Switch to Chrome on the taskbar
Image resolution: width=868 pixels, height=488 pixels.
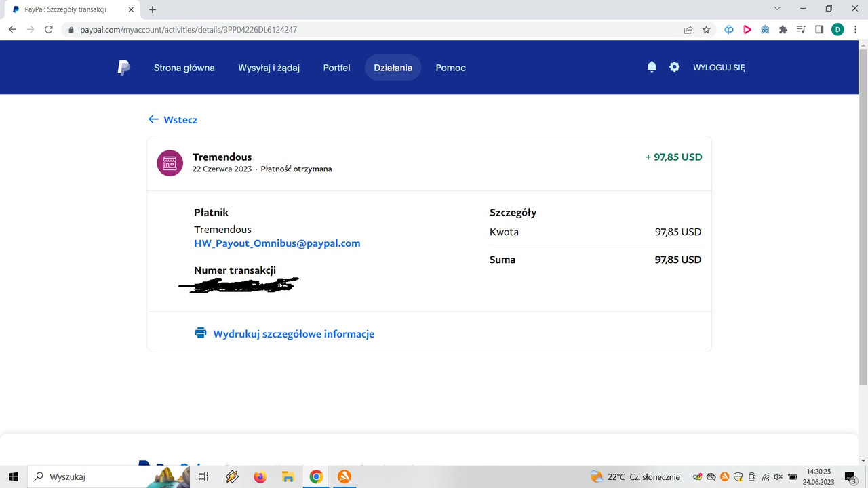tap(316, 476)
